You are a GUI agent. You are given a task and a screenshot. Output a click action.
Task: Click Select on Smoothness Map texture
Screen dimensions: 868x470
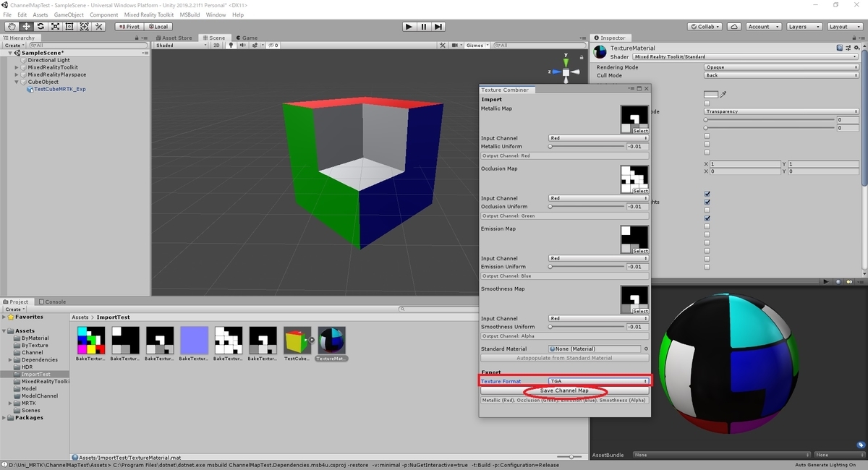[640, 311]
